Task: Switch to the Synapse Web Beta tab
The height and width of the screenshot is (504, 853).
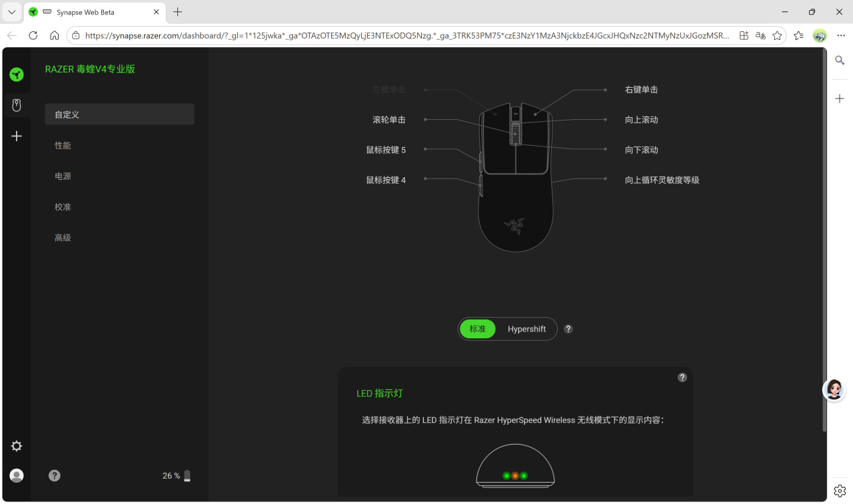Action: click(94, 12)
